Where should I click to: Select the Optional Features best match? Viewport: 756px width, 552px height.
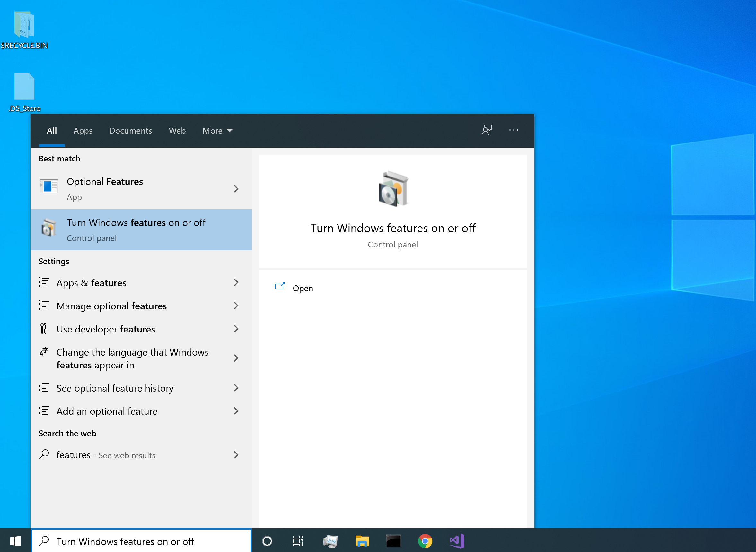tap(141, 189)
